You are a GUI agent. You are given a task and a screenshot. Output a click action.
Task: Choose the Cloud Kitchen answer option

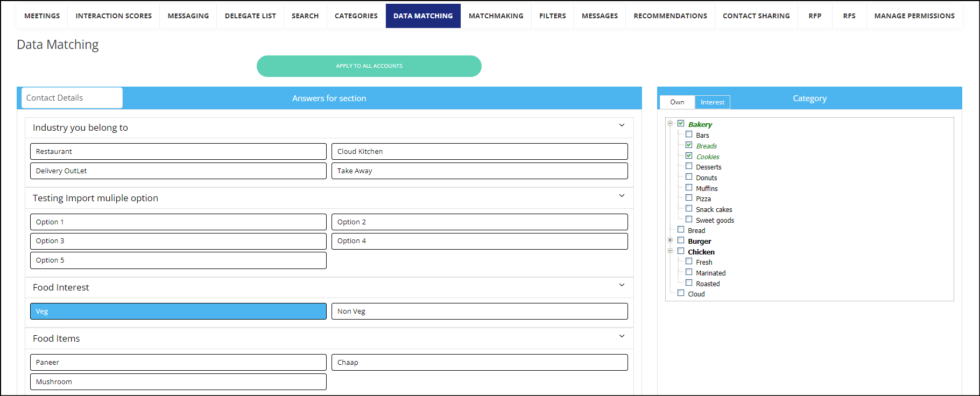pyautogui.click(x=479, y=152)
